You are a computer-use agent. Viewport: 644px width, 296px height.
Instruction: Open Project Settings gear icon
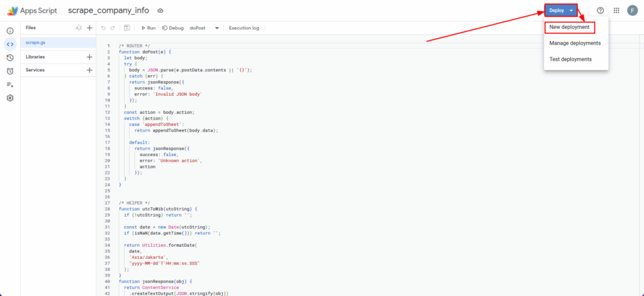[x=10, y=98]
